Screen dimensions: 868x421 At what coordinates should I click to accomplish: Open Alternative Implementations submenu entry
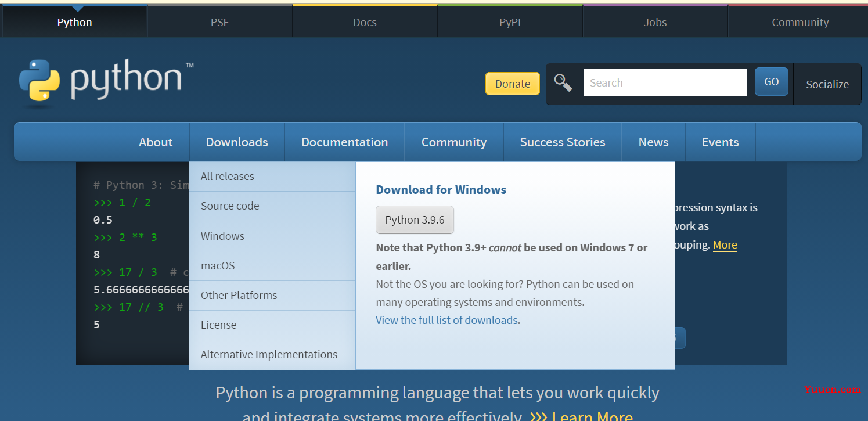pos(272,355)
